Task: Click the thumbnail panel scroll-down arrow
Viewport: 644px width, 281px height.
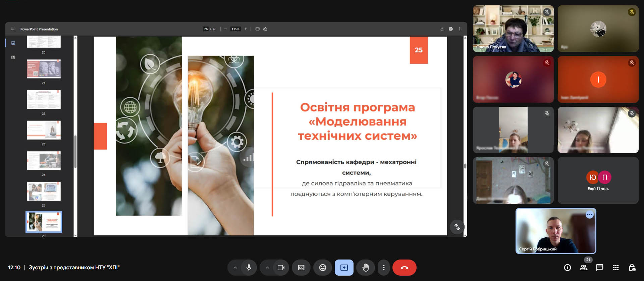Action: 75,235
